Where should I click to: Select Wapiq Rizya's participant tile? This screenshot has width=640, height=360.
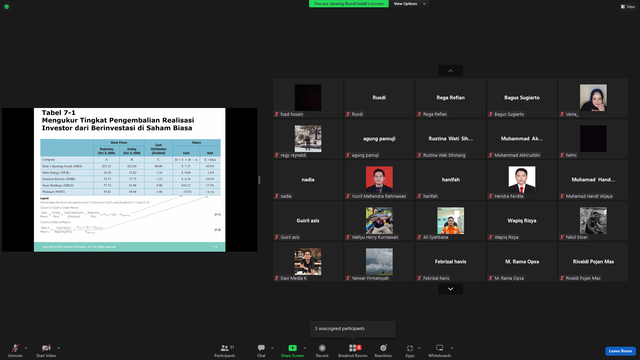click(x=522, y=221)
